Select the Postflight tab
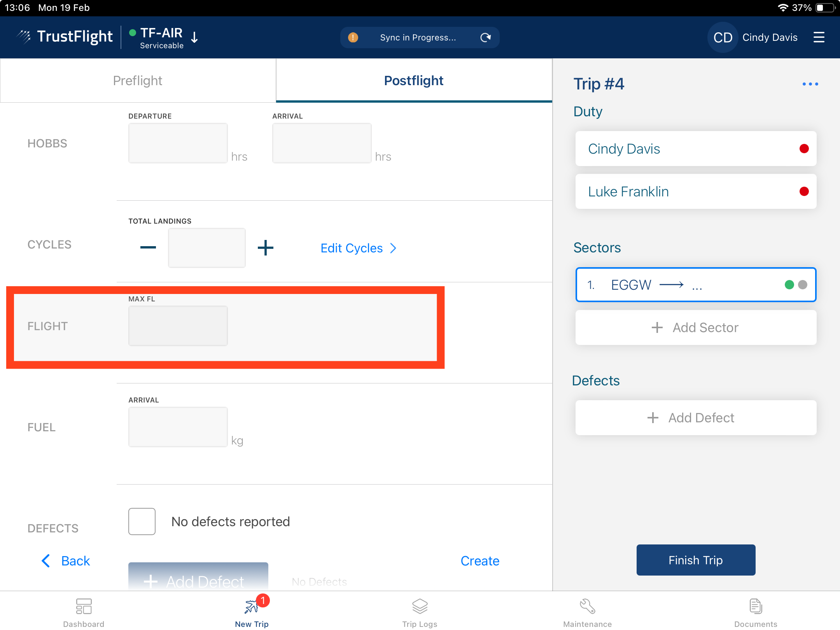The image size is (840, 630). 414,80
